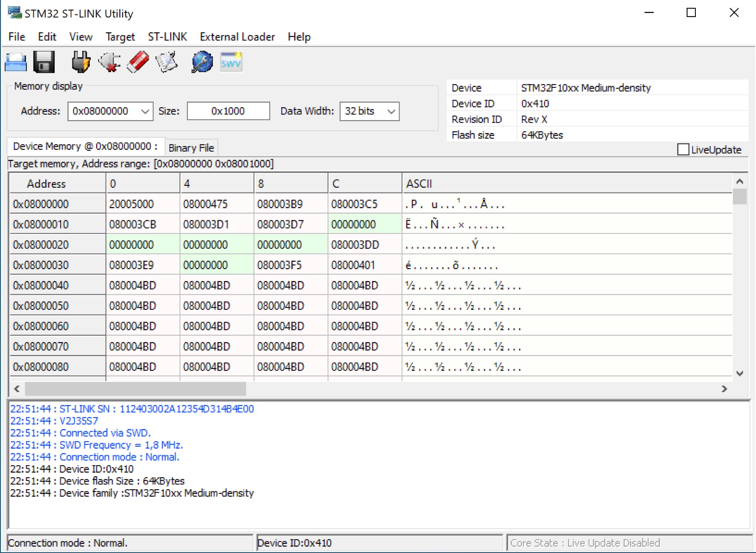This screenshot has height=553, width=756.
Task: Select memory cell 080003D1
Action: 217,224
